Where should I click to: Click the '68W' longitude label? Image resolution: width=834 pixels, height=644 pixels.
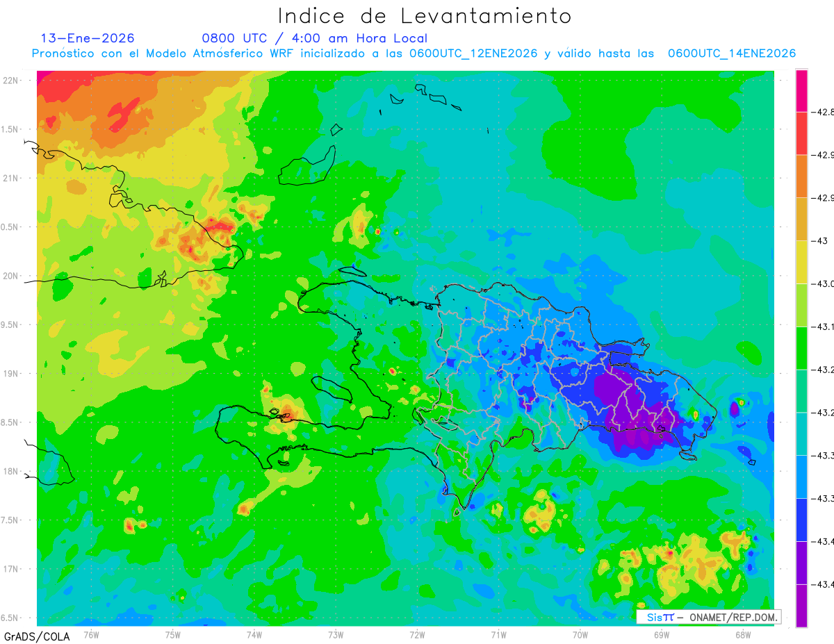coord(743,634)
